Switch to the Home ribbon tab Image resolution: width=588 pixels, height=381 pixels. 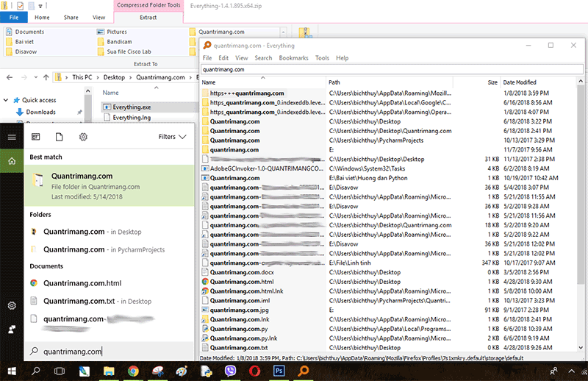pyautogui.click(x=42, y=17)
